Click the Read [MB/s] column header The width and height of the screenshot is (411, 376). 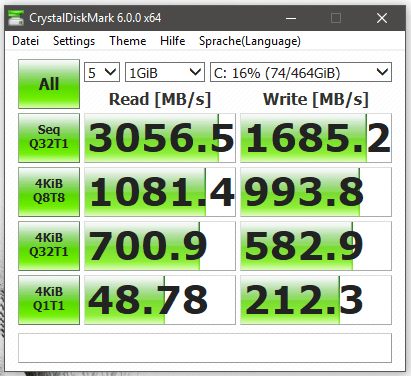[x=160, y=99]
